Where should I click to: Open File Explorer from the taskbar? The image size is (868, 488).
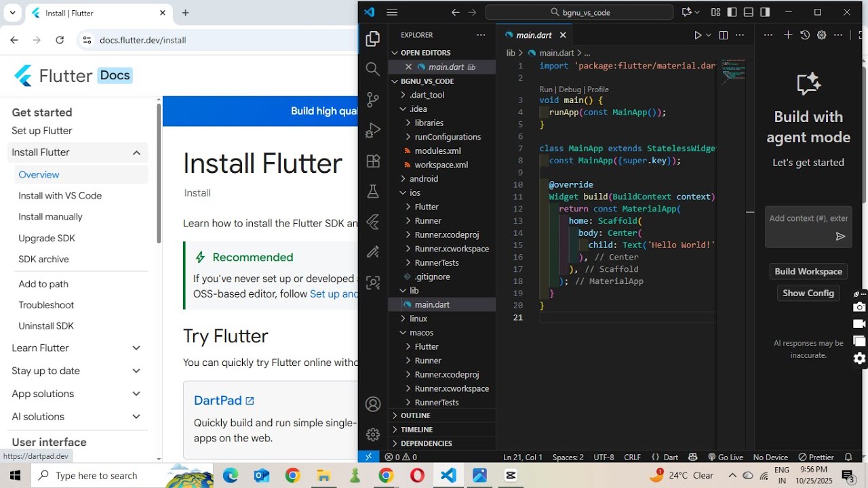click(323, 475)
